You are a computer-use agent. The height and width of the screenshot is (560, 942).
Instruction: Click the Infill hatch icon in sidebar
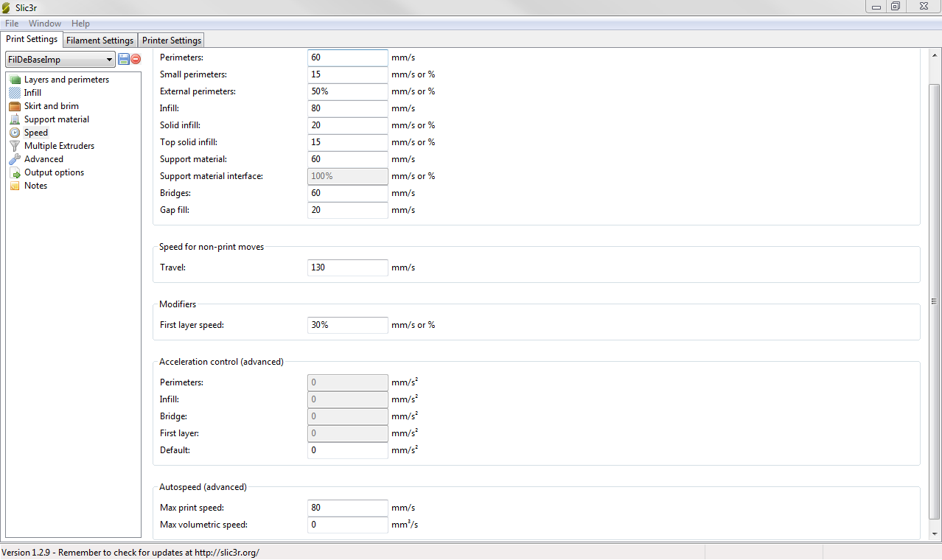click(15, 93)
